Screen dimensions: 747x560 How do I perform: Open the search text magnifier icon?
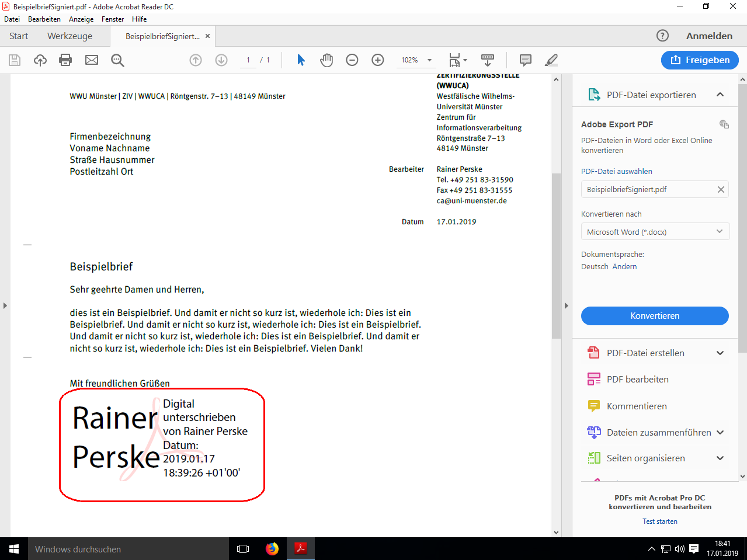tap(117, 60)
